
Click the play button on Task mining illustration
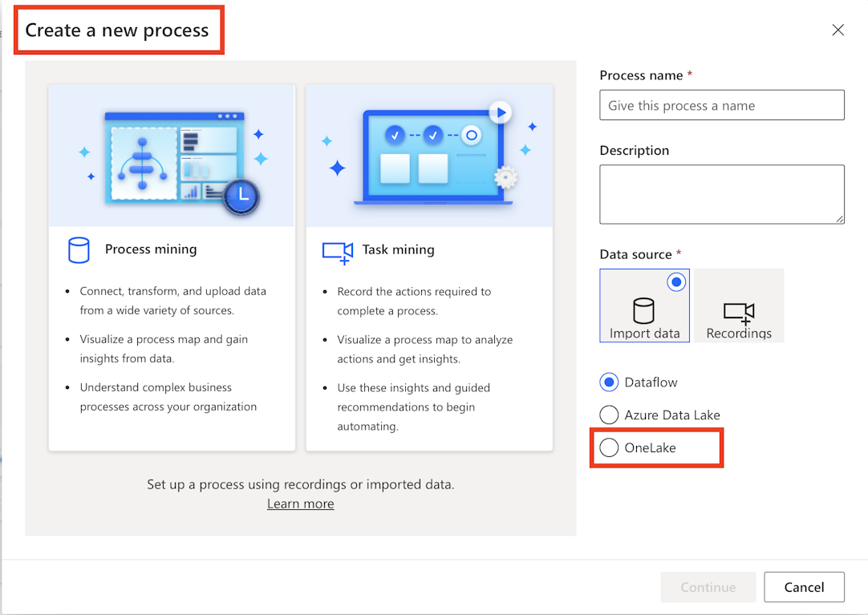point(501,112)
